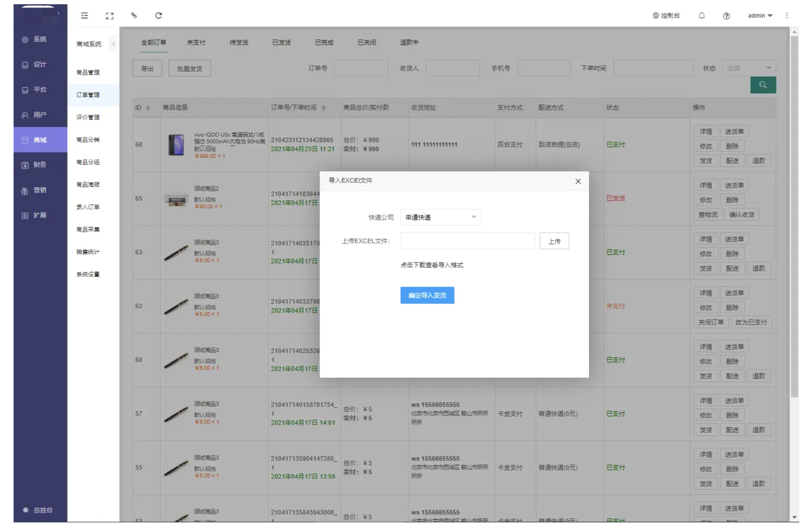The image size is (812, 530).
Task: Switch to 未支付 tab
Action: (196, 42)
